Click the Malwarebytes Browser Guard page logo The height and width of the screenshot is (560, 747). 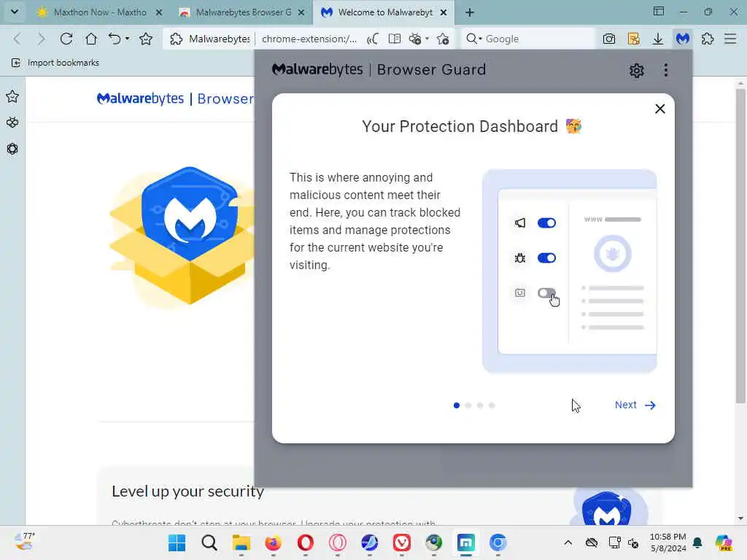(175, 98)
